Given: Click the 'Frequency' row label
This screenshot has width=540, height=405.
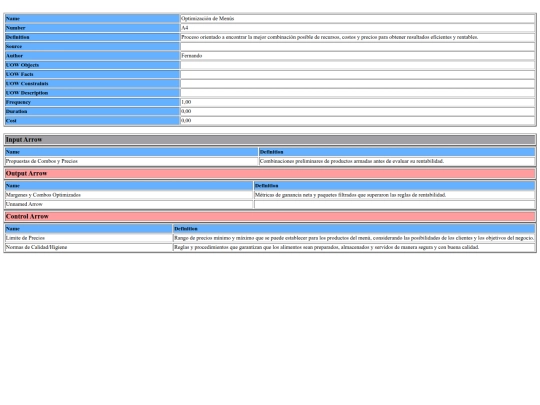Looking at the screenshot, I should coord(18,102).
